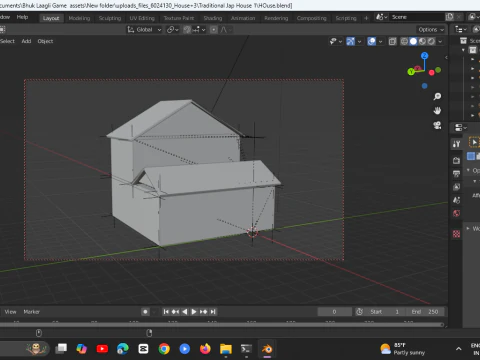Open the overlays options dropdown arrow

(x=380, y=41)
